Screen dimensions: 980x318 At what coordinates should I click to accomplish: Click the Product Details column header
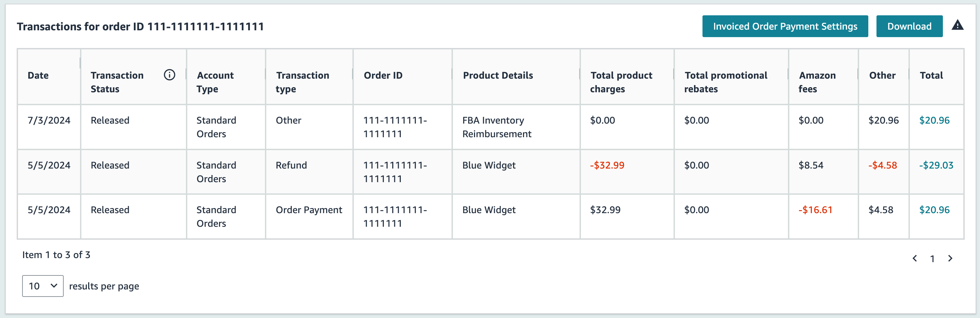(x=497, y=75)
